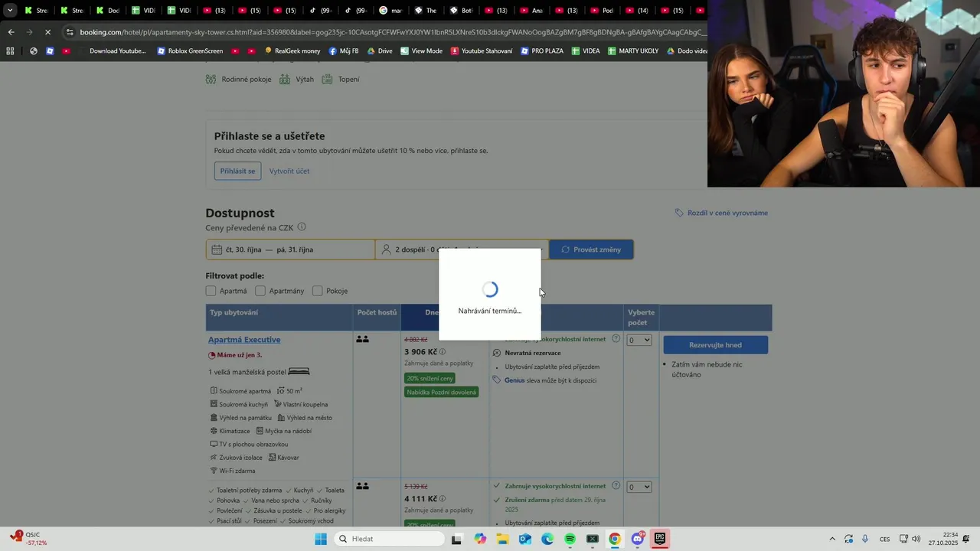
Task: Switch to the Google mar tab
Action: (390, 11)
